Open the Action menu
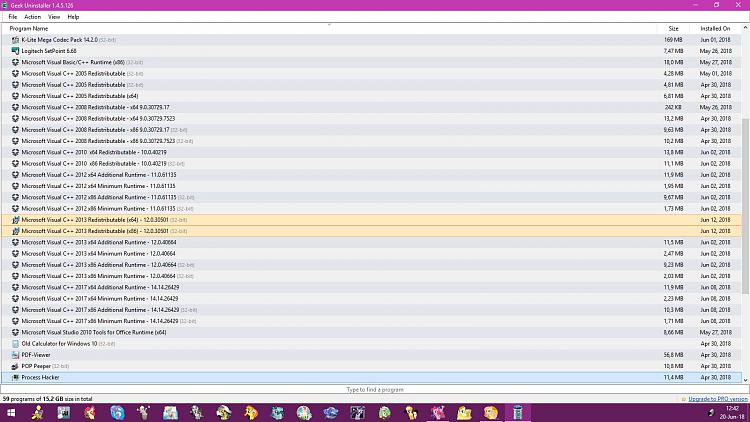Screen dimensions: 750x422 pyautogui.click(x=33, y=17)
